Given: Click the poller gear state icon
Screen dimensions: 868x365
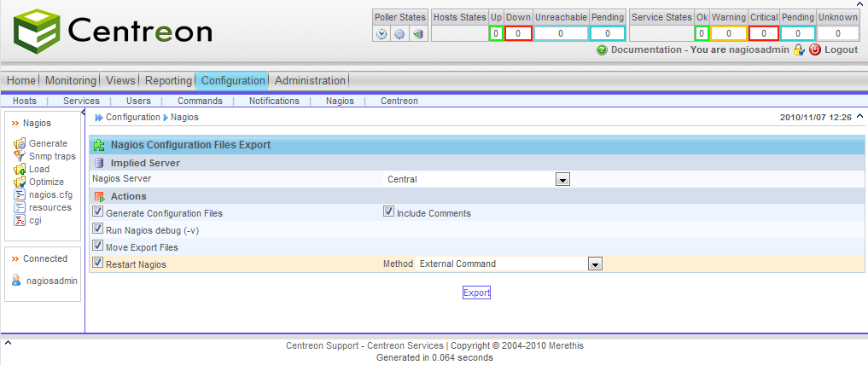Looking at the screenshot, I should click(399, 34).
